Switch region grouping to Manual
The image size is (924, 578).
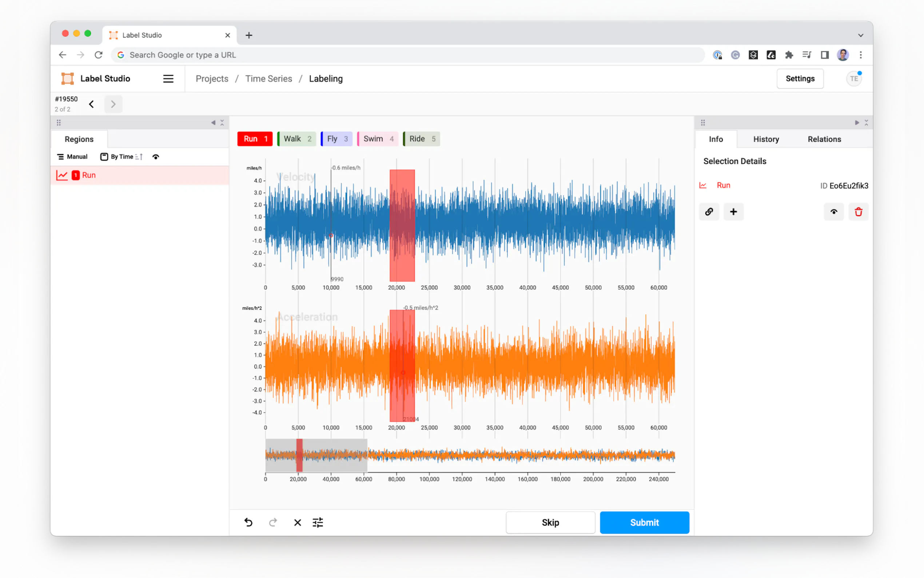click(72, 157)
